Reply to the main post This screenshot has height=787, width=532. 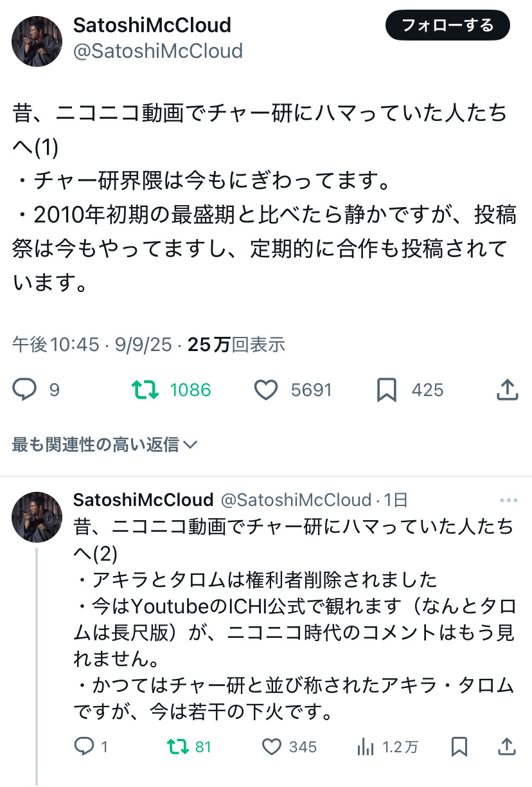click(x=25, y=390)
